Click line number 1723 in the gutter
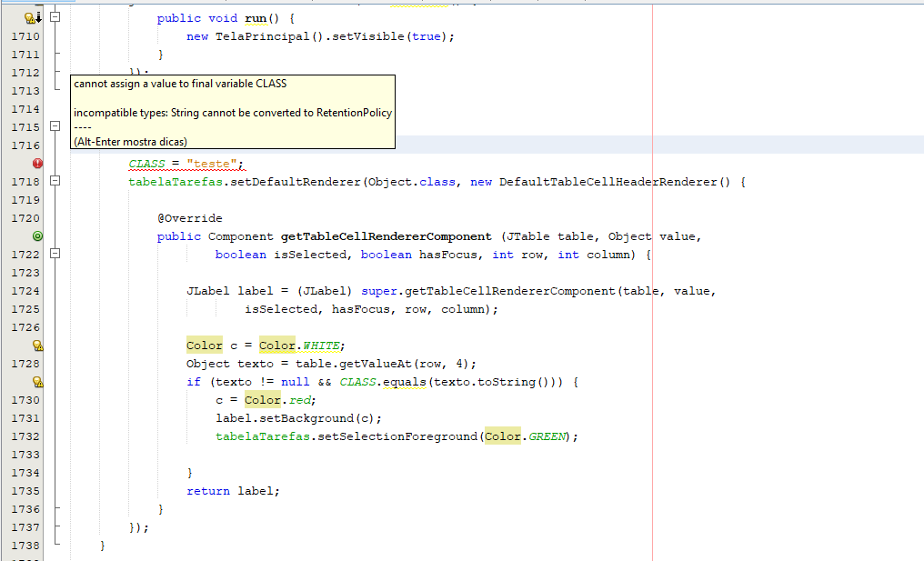This screenshot has width=924, height=561. coord(25,274)
